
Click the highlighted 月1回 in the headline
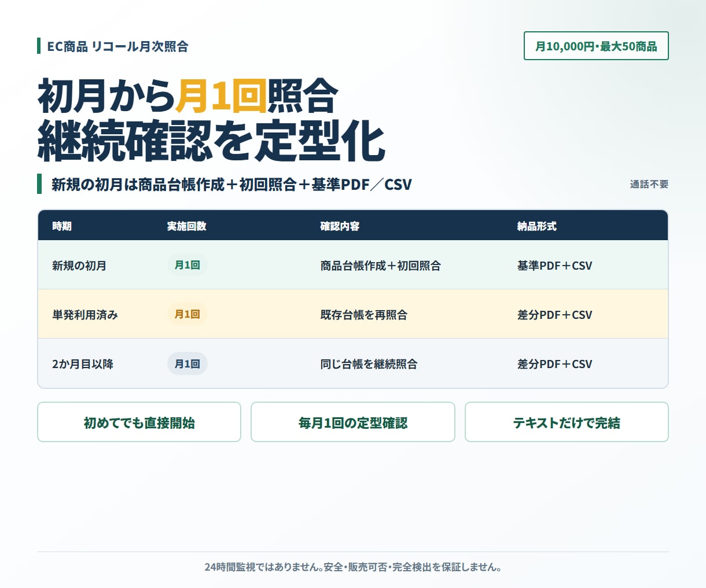pyautogui.click(x=222, y=95)
